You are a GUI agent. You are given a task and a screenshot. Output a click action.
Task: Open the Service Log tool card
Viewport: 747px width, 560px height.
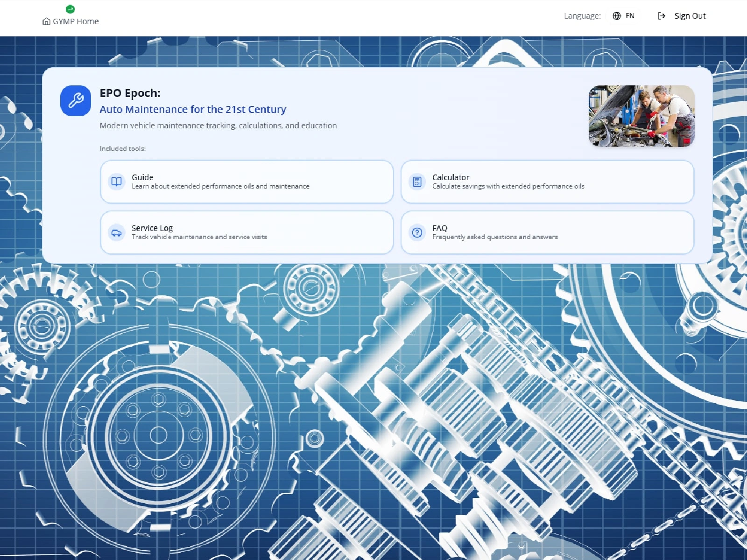[x=247, y=232]
